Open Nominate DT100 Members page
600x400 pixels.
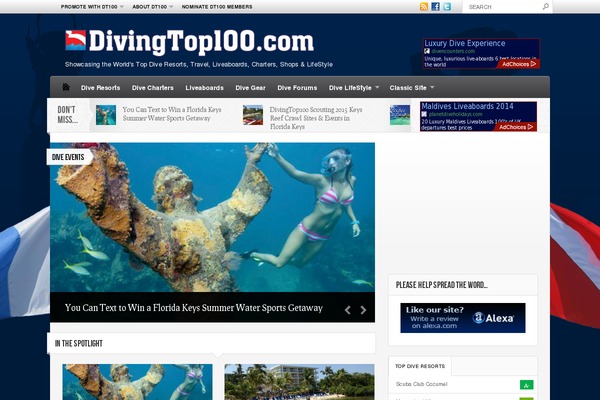217,7
